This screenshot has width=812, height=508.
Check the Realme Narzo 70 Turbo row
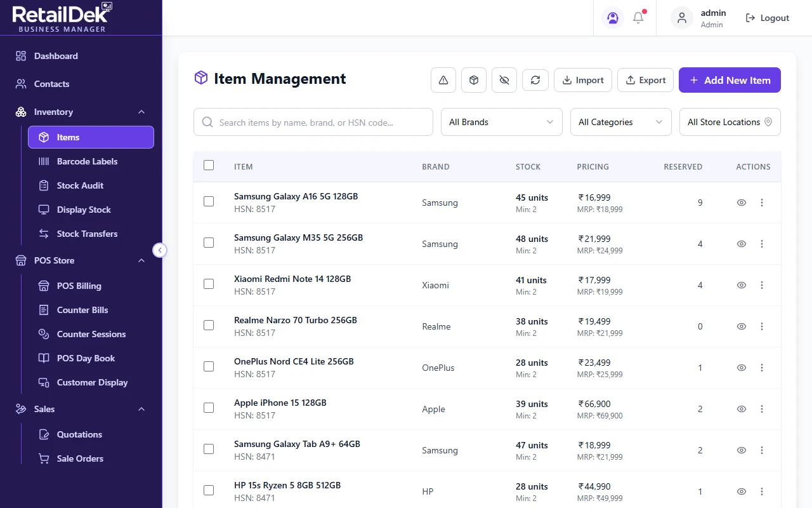(x=209, y=325)
